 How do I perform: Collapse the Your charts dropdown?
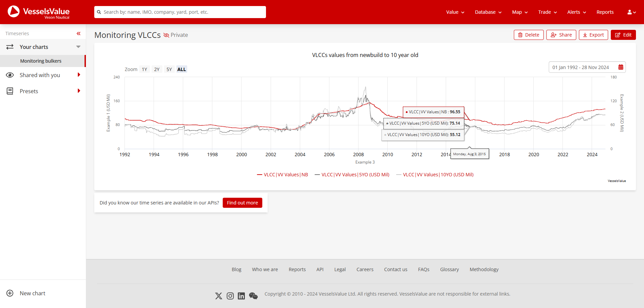tap(78, 47)
